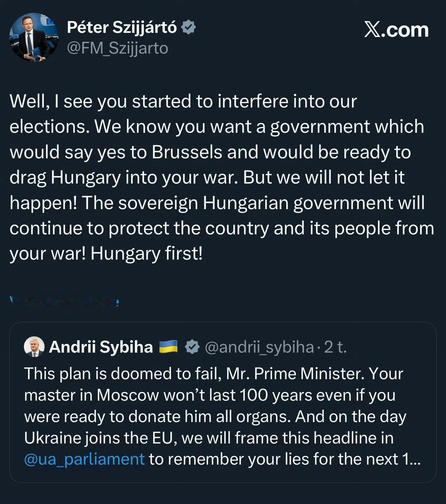Follow the @ua_parliament mention link

coord(84,459)
